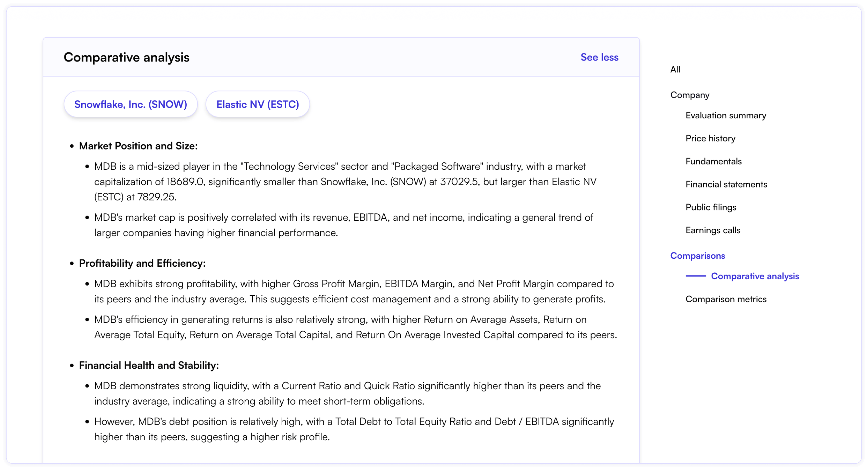Click Financial Health and Stability heading

pyautogui.click(x=148, y=365)
